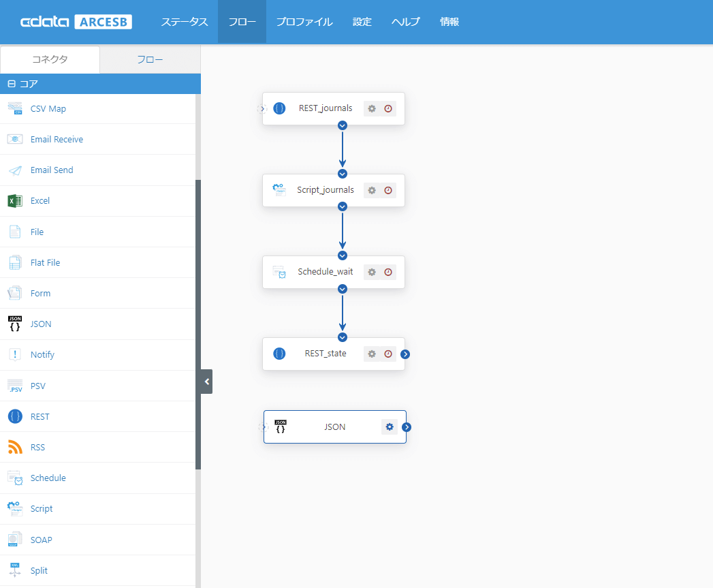
Task: Click the right output port of REST_state
Action: click(x=405, y=354)
